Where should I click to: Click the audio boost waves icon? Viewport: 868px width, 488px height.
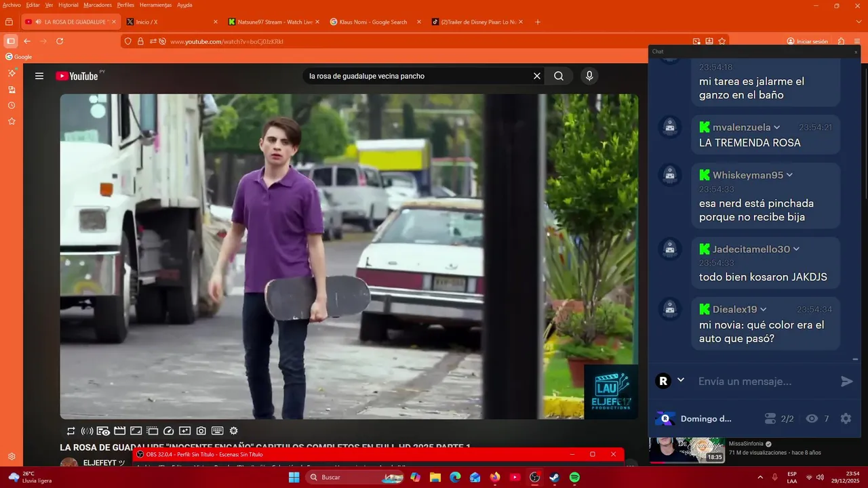[87, 430]
